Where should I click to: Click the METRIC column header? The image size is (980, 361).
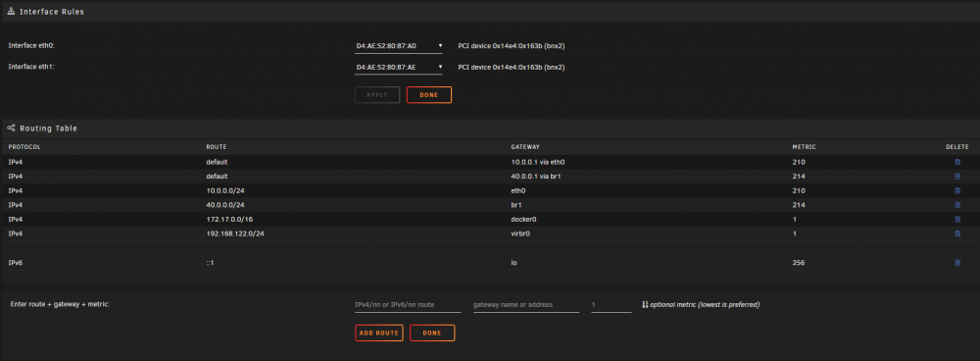tap(804, 147)
